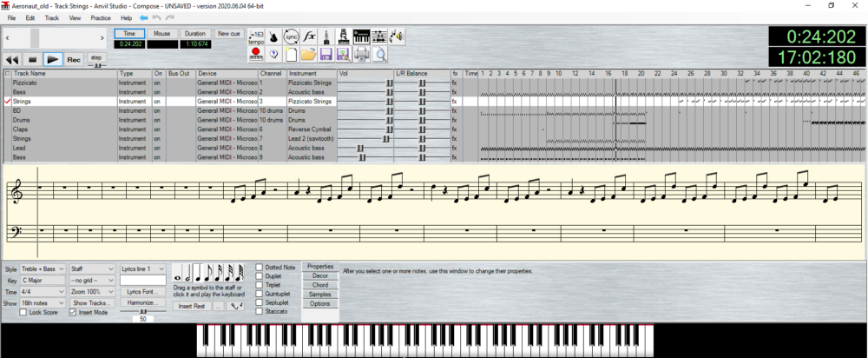Save song with floppy disk icon

click(x=326, y=55)
